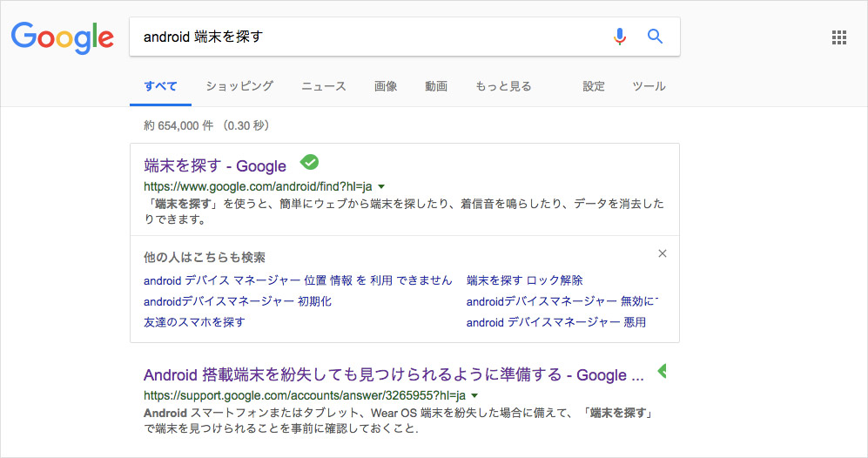This screenshot has height=458, width=868.
Task: Open the ツール search tools
Action: pyautogui.click(x=649, y=86)
